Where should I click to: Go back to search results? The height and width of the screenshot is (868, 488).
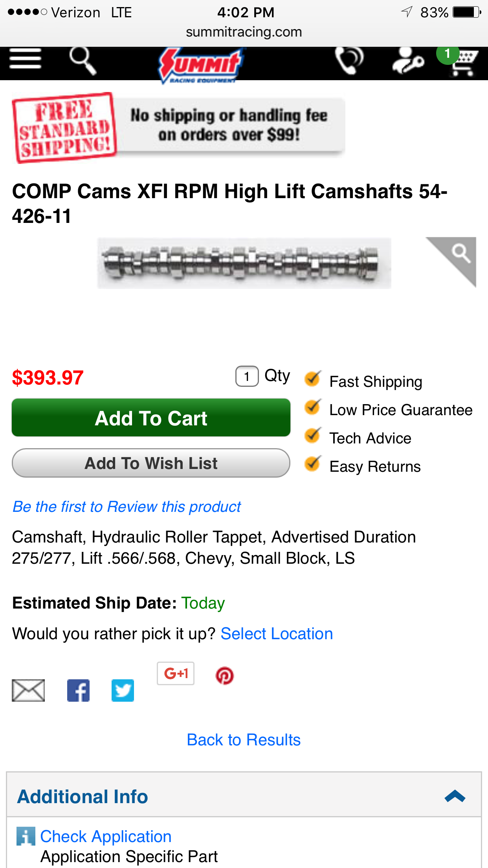click(244, 740)
